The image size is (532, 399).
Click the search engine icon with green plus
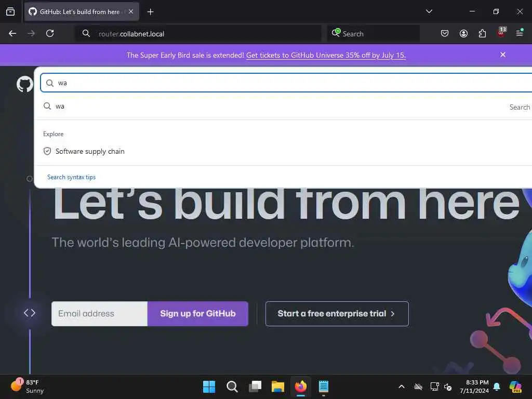point(336,33)
